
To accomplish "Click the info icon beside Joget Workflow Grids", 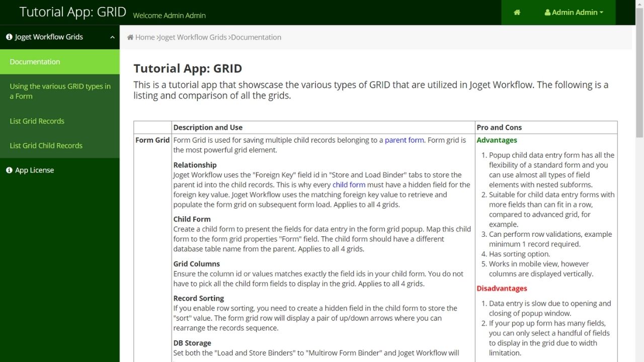I will 9,37.
